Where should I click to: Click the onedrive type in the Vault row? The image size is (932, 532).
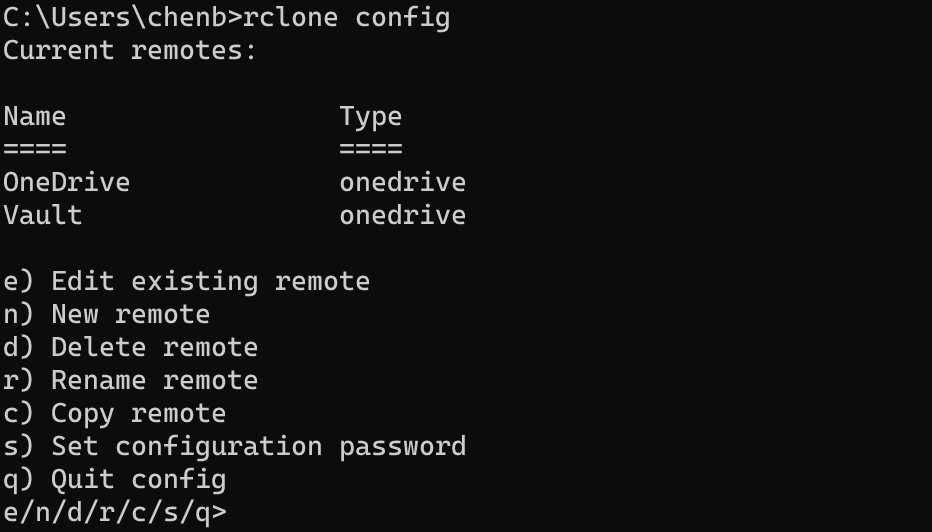pyautogui.click(x=402, y=215)
